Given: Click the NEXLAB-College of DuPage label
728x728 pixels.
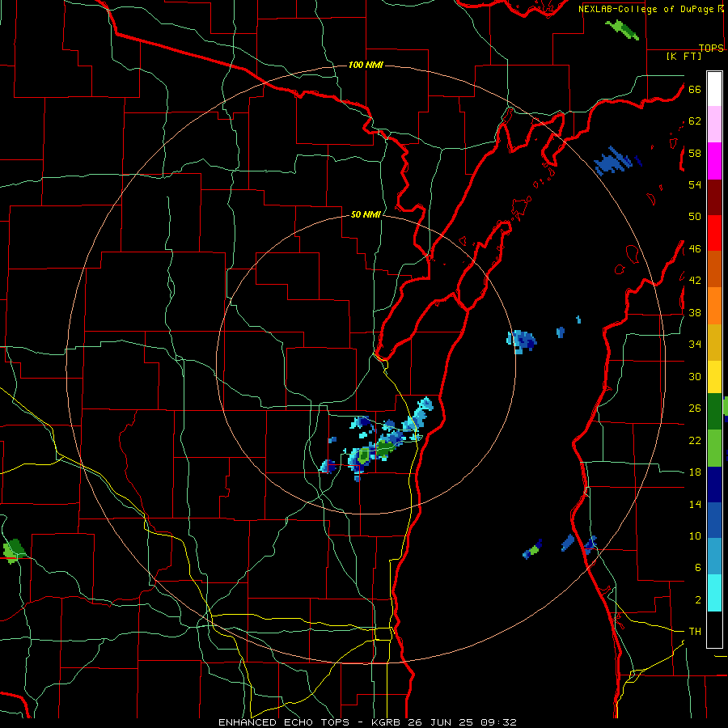Looking at the screenshot, I should click(650, 9).
